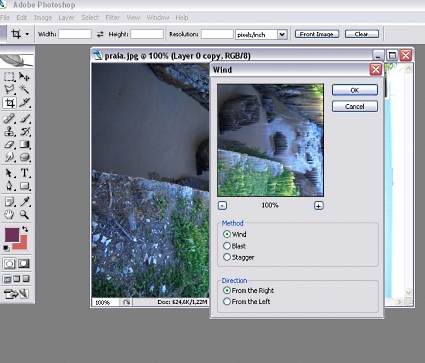Select the Move tool

click(24, 76)
